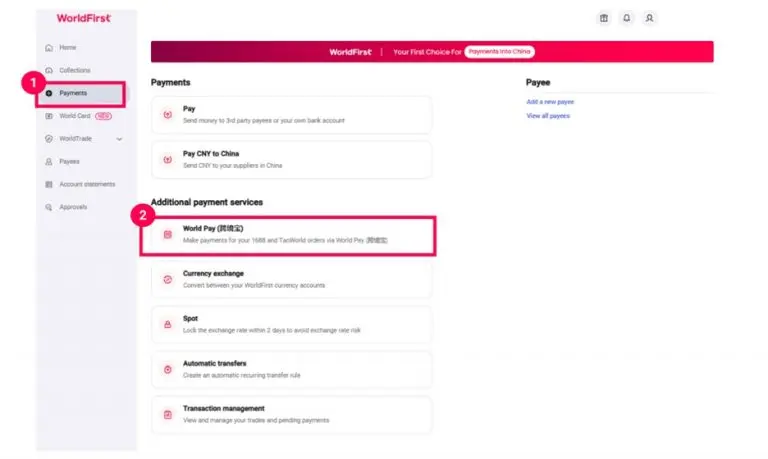768x459 pixels.
Task: Click the Payments into China banner pill
Action: 499,51
